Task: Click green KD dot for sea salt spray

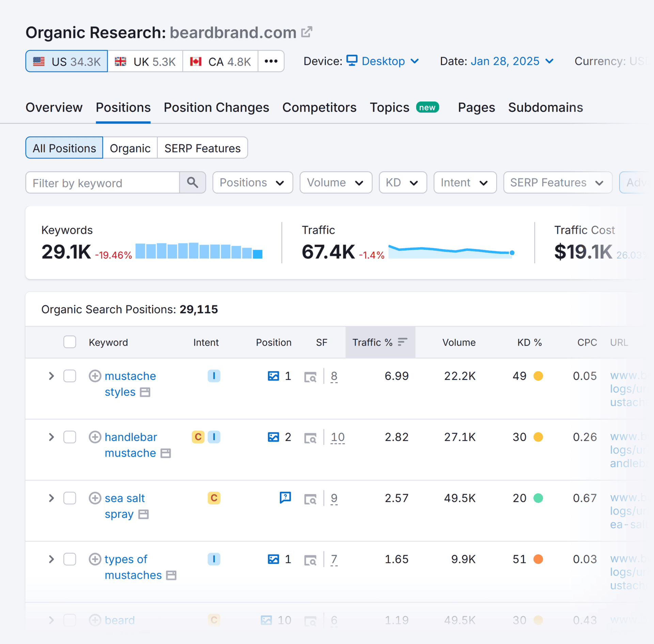Action: click(x=538, y=498)
